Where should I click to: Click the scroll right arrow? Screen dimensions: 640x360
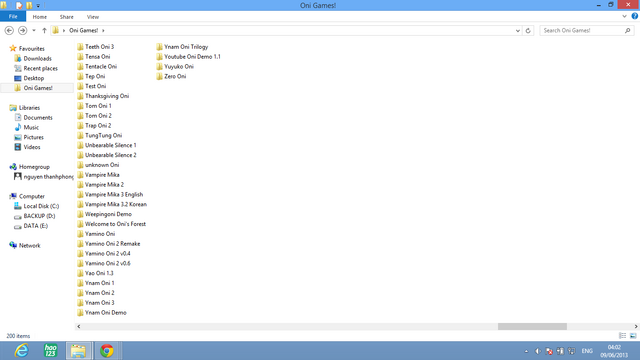(x=636, y=327)
